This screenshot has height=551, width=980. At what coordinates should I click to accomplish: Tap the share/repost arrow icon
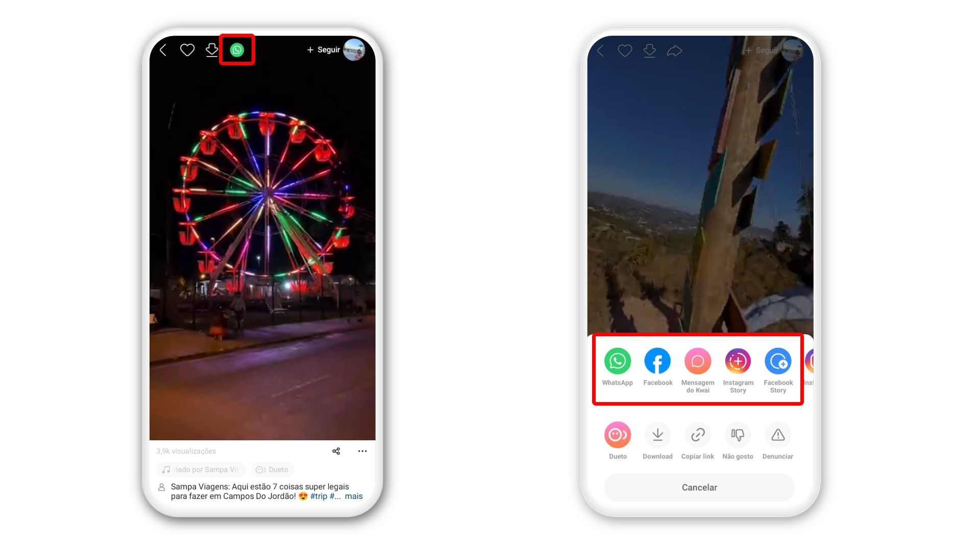[x=675, y=50]
